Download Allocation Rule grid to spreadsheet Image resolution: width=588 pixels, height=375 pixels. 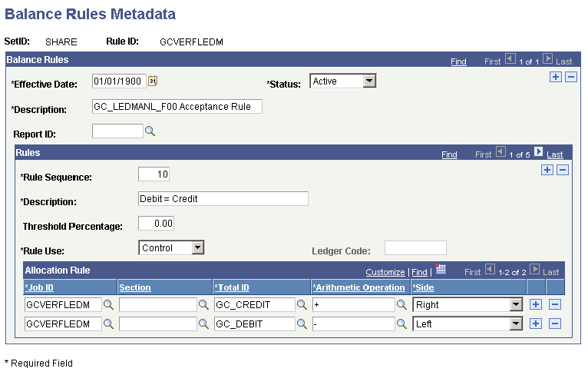[x=441, y=269]
